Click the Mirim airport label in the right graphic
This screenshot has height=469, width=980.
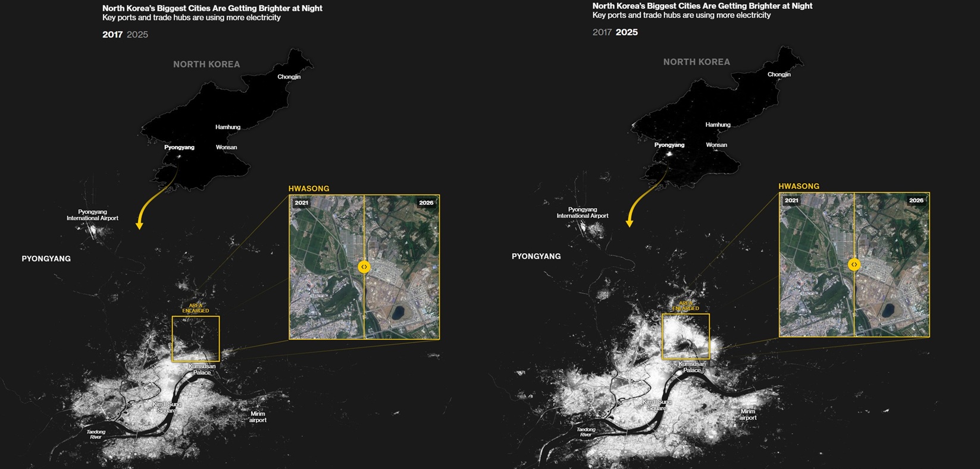click(748, 414)
